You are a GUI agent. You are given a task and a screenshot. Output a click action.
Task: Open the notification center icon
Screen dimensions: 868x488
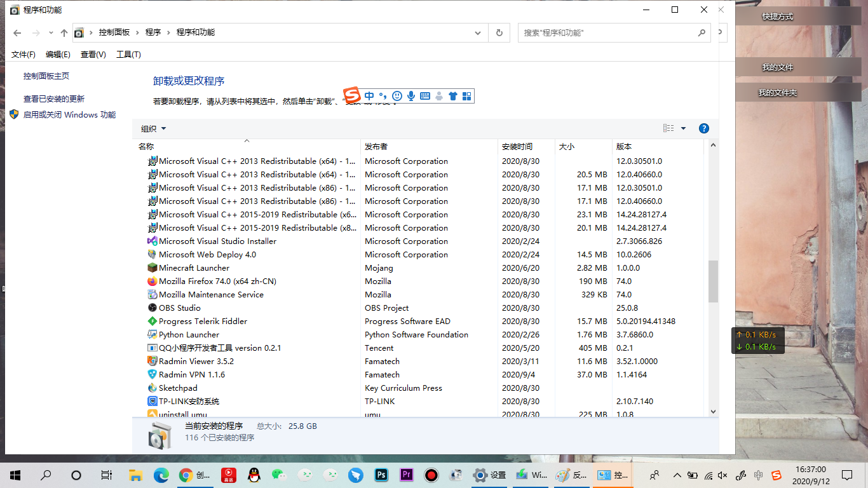pyautogui.click(x=847, y=475)
